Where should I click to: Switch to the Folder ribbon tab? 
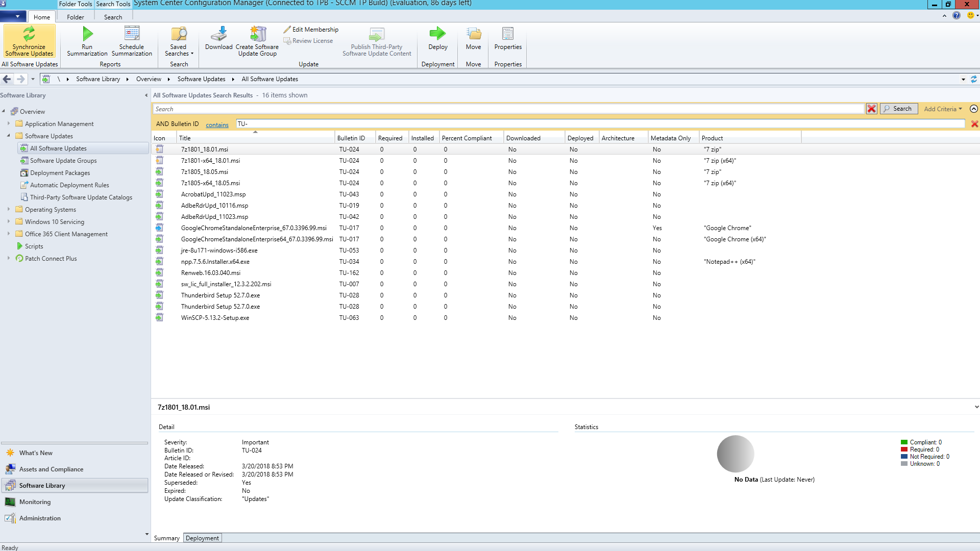coord(75,17)
